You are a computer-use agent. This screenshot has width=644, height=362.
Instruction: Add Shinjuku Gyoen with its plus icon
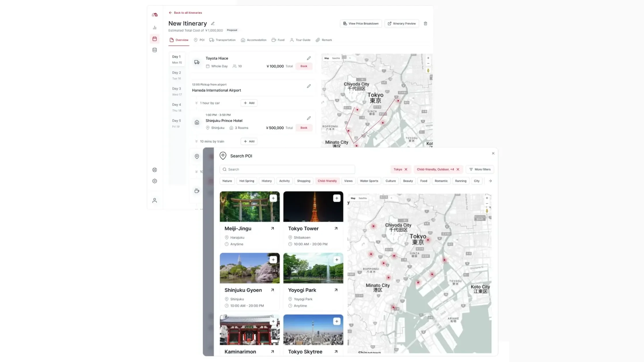273,260
